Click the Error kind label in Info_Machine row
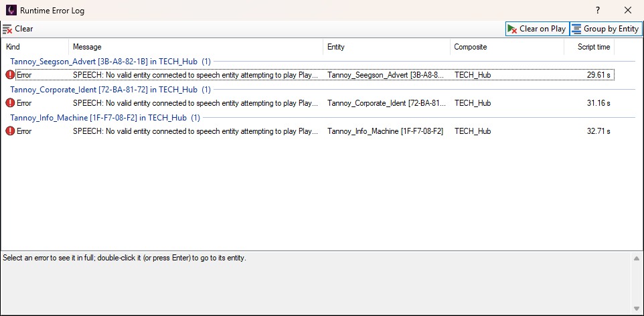This screenshot has height=316, width=644. 24,131
